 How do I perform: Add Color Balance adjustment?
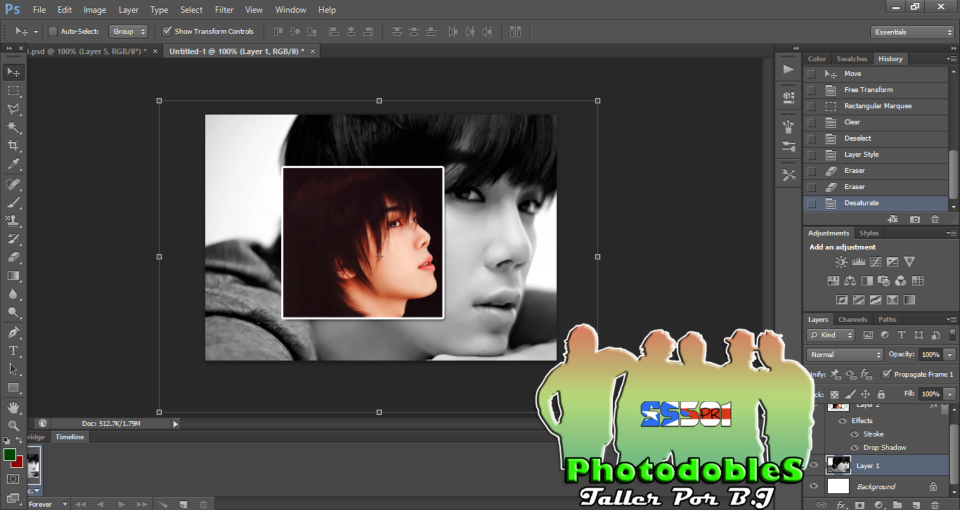(850, 281)
